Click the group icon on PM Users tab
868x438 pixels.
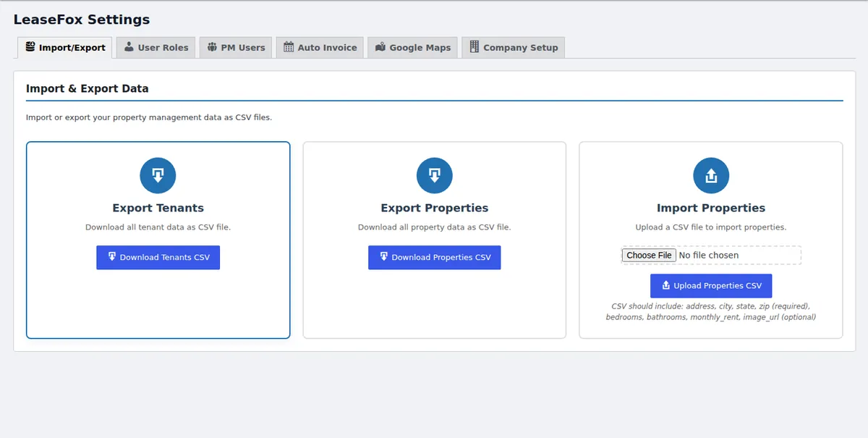[x=212, y=47]
